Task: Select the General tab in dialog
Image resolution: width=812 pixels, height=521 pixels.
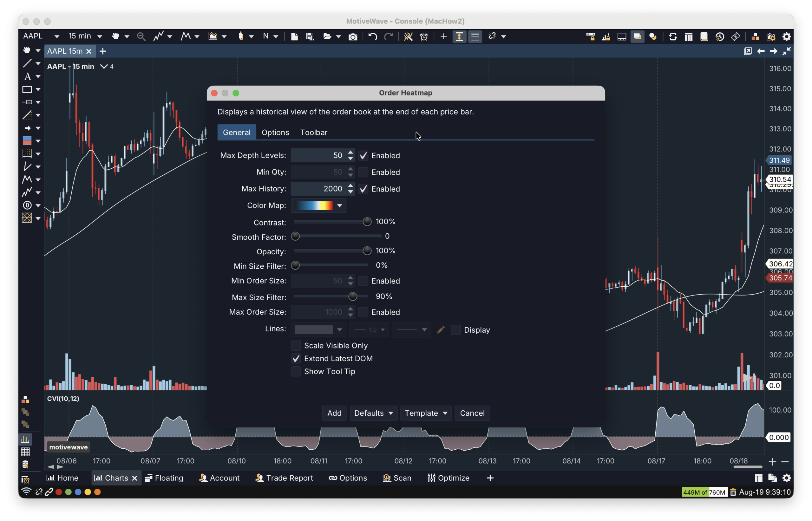Action: point(237,132)
